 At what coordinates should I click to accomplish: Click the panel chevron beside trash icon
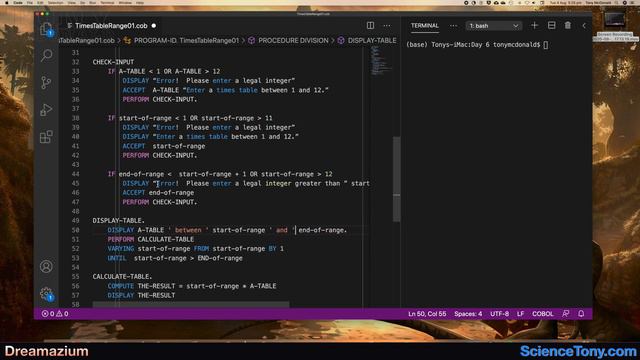pyautogui.click(x=584, y=25)
